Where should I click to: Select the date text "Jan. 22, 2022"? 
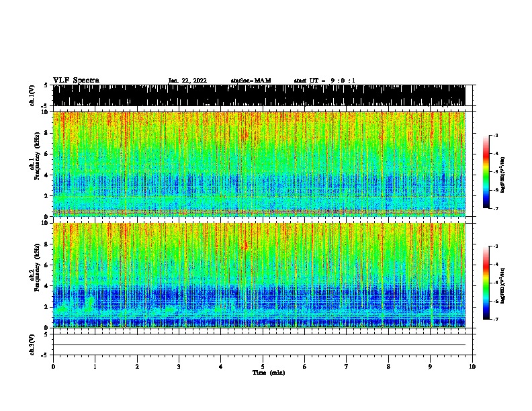click(187, 81)
